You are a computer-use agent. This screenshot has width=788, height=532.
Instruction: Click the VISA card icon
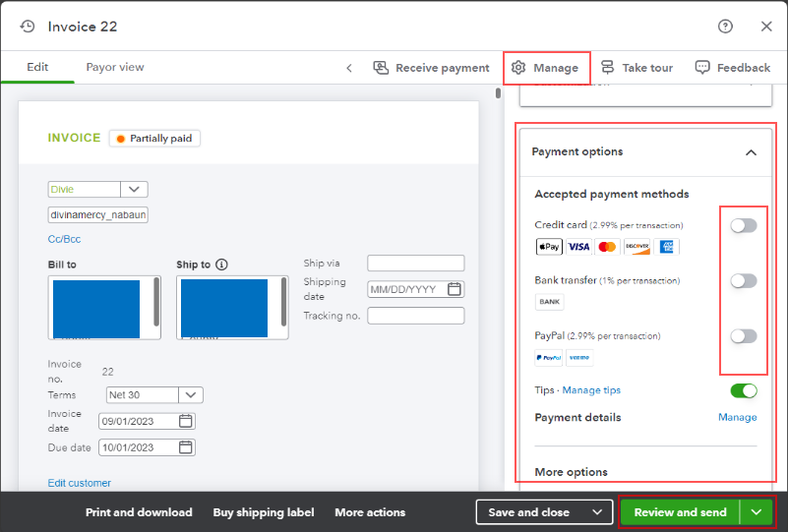pyautogui.click(x=578, y=247)
